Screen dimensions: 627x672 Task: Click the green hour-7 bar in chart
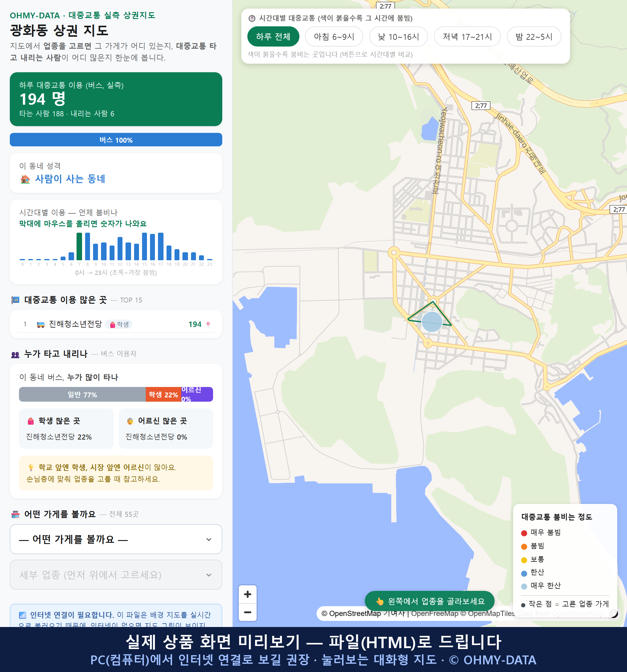(x=79, y=246)
